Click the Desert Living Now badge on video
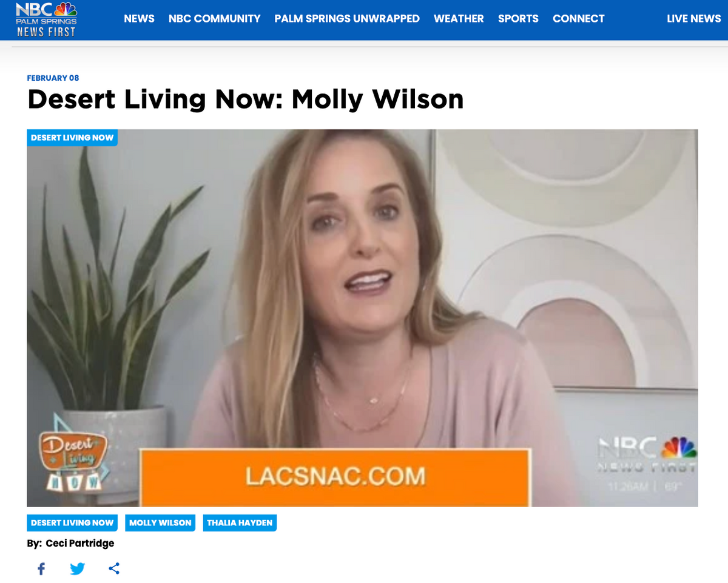The width and height of the screenshot is (728, 583). 72,138
